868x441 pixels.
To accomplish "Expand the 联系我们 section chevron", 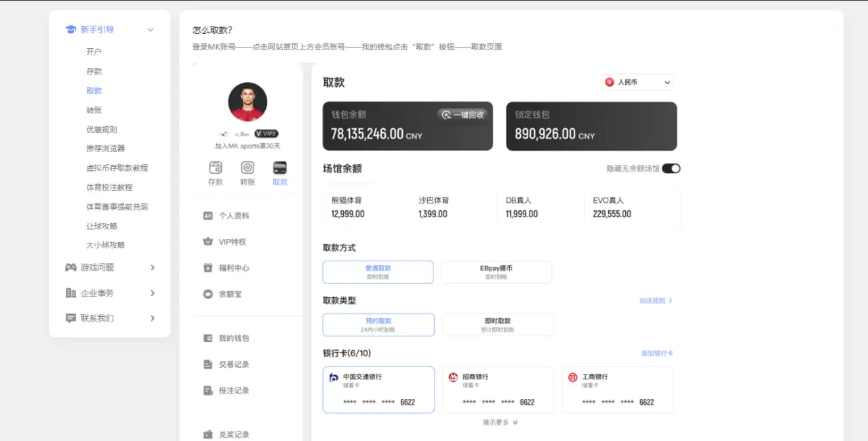I will coord(153,318).
